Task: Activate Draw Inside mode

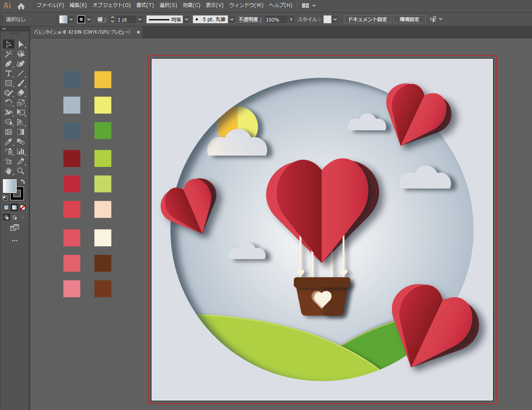Action: pos(23,217)
